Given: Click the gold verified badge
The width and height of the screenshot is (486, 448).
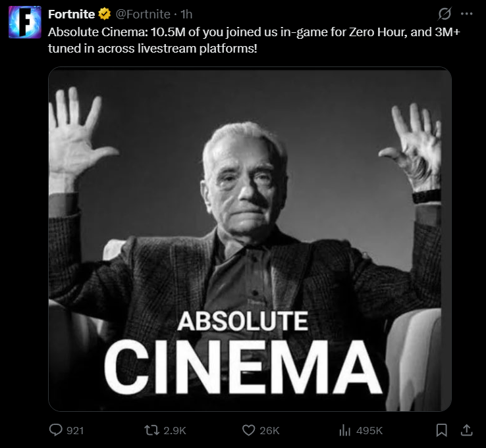Looking at the screenshot, I should tap(104, 14).
